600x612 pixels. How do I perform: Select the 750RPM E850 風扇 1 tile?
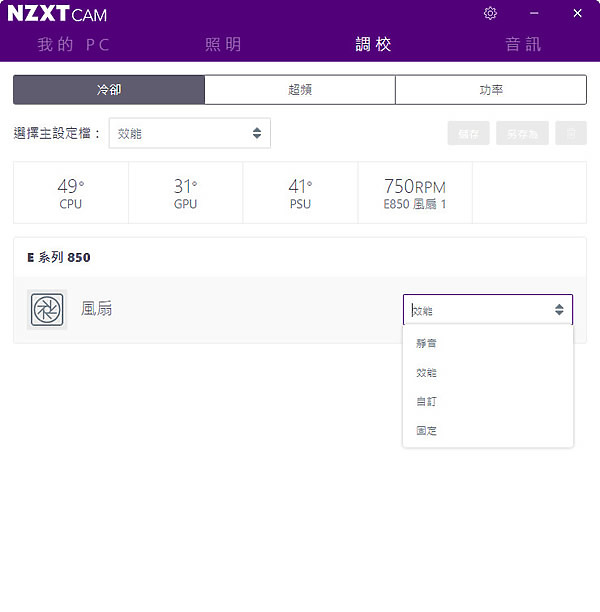[x=415, y=193]
